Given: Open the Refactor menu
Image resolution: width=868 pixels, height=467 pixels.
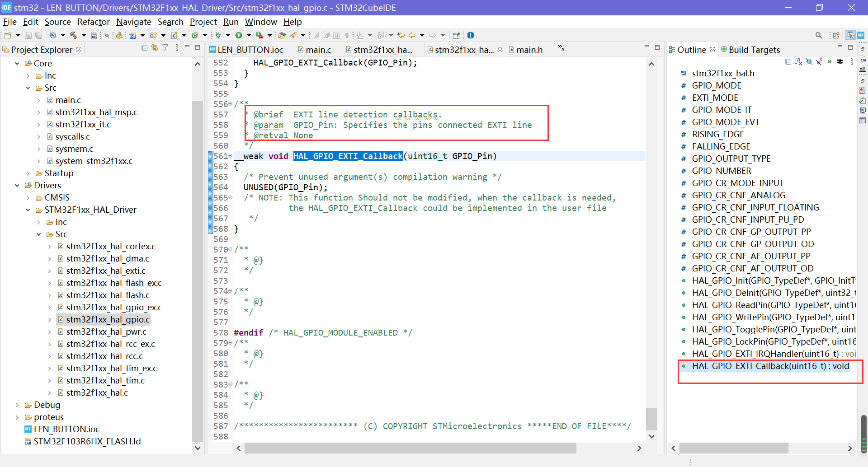Looking at the screenshot, I should (93, 22).
